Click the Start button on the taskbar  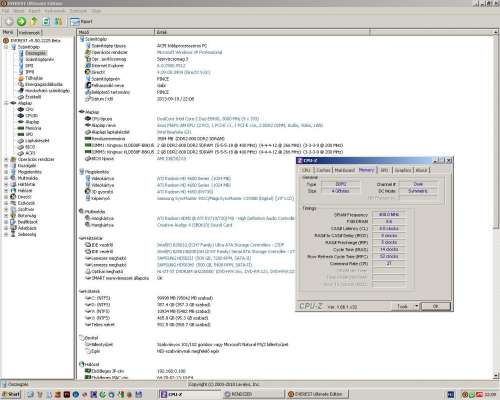click(11, 394)
